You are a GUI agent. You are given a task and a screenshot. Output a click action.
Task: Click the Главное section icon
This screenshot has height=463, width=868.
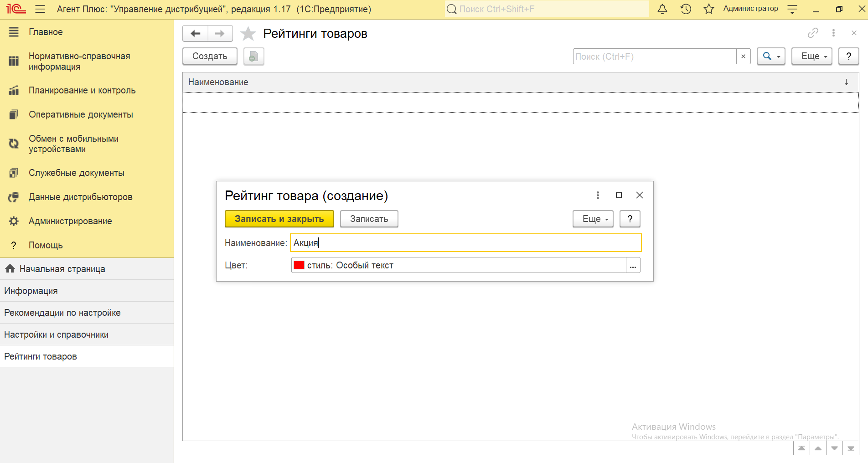(x=14, y=32)
